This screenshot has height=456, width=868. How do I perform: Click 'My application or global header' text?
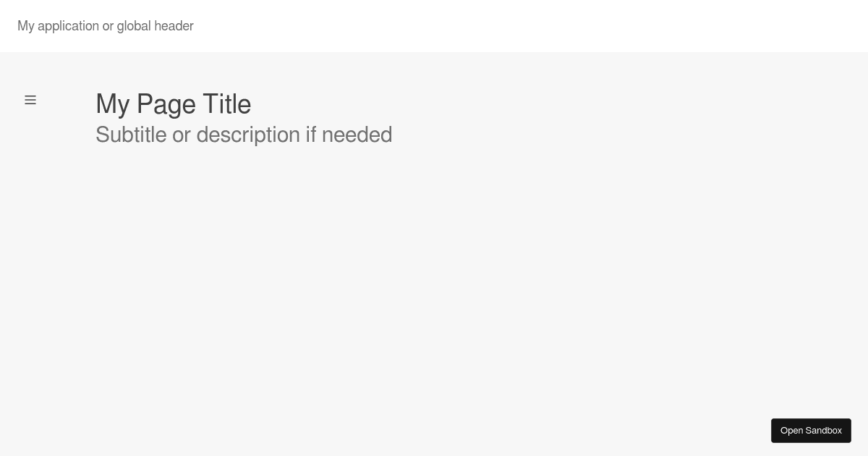coord(106,26)
